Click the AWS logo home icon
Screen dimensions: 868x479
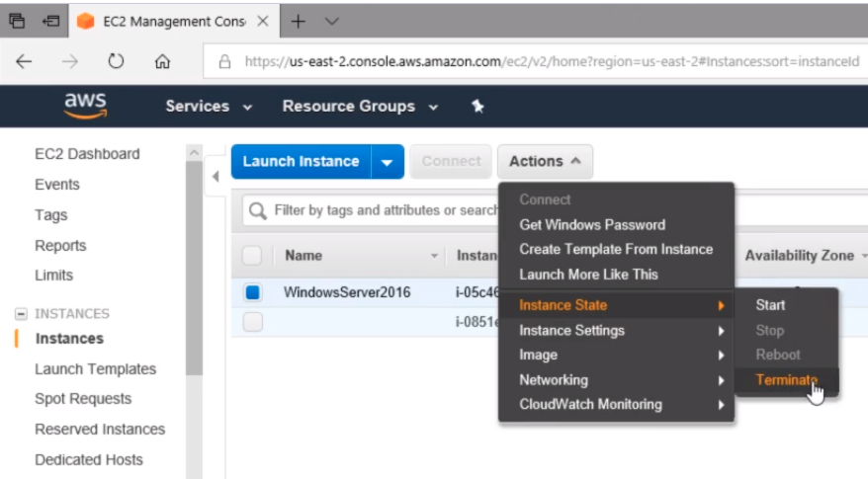pos(85,106)
